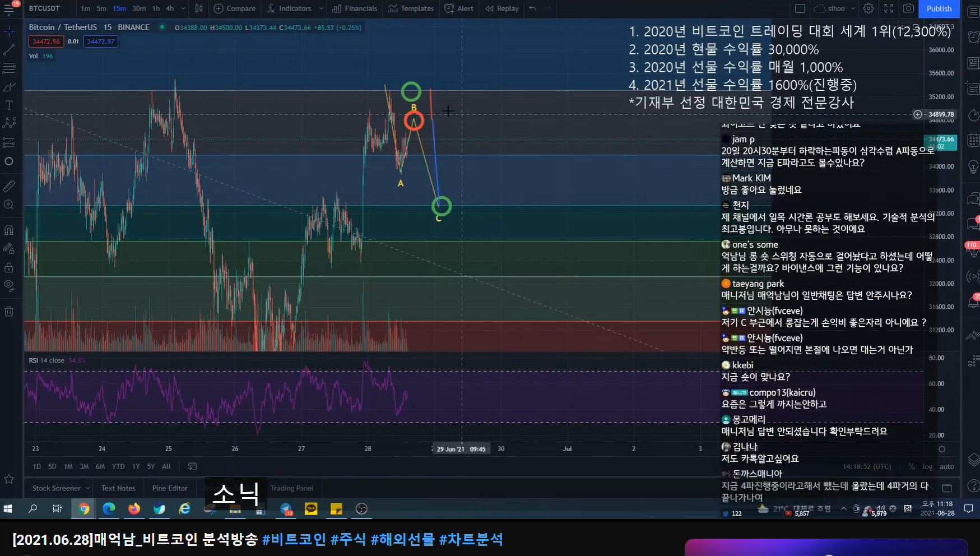
Task: Open the TradingView main menu
Action: (x=9, y=8)
